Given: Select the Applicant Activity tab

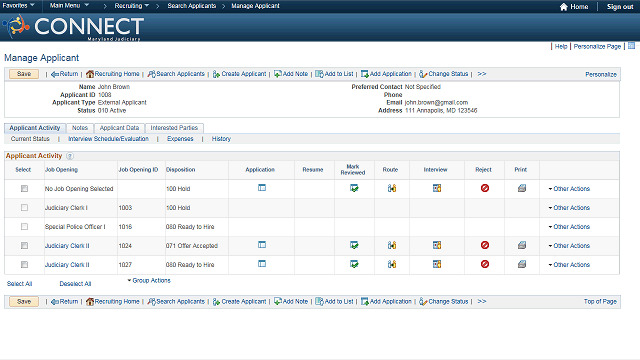Looking at the screenshot, I should click(x=35, y=128).
